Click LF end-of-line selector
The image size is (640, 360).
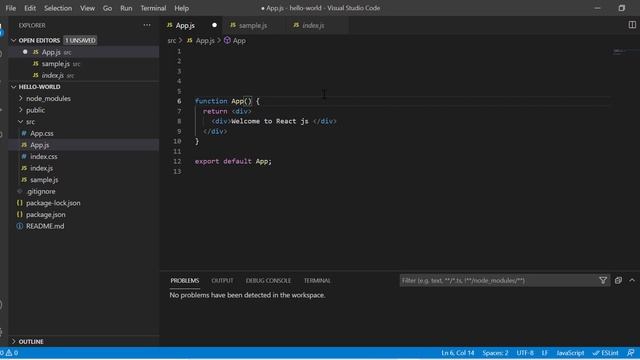[x=544, y=353]
